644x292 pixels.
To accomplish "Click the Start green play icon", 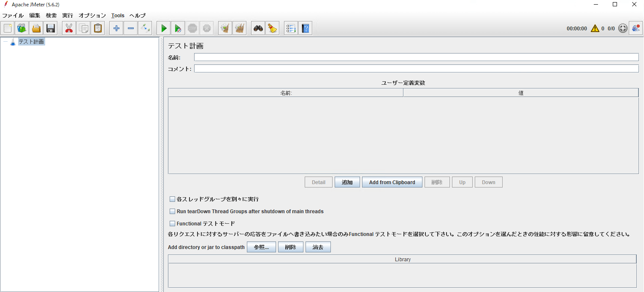I will tap(164, 28).
